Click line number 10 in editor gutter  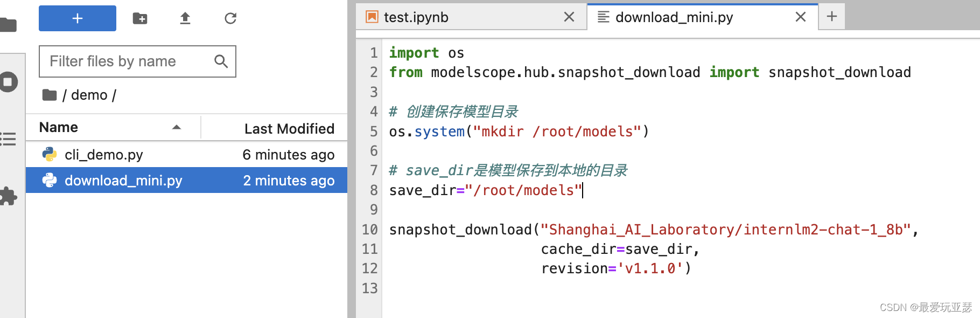point(370,230)
